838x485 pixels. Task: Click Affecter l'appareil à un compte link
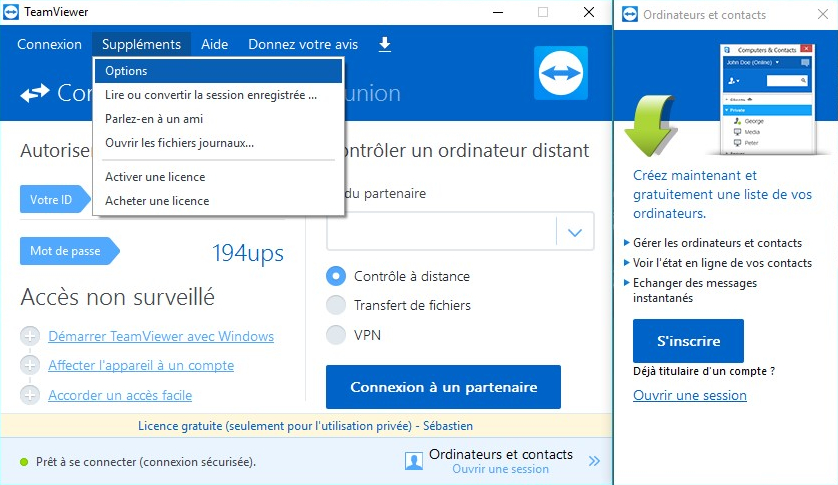(141, 366)
